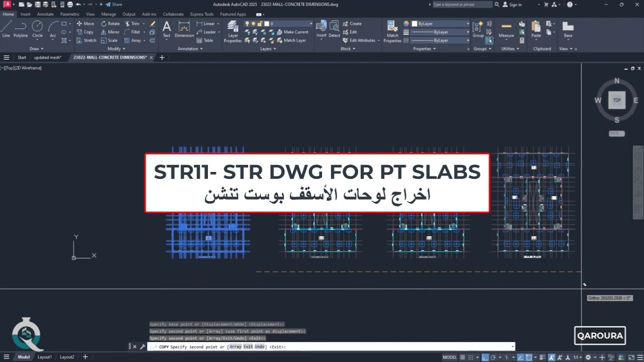Select the Match Properties tool
Viewport: 644px width, 362px height.
pyautogui.click(x=392, y=31)
